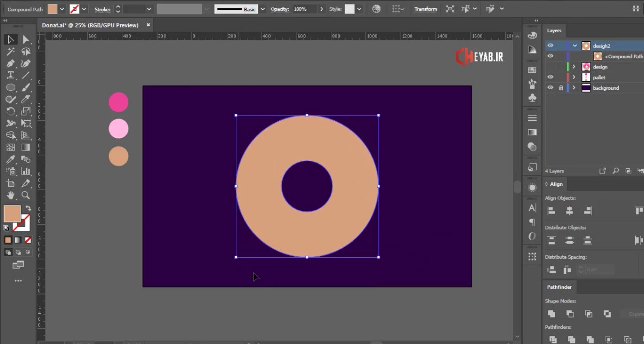Open the Color panel from the dock
The image size is (644, 344).
point(532,35)
